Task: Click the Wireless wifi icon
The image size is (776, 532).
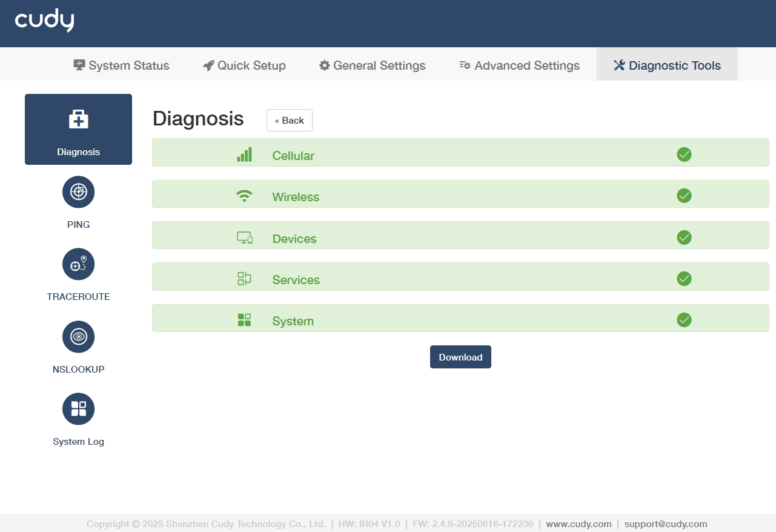Action: tap(244, 196)
